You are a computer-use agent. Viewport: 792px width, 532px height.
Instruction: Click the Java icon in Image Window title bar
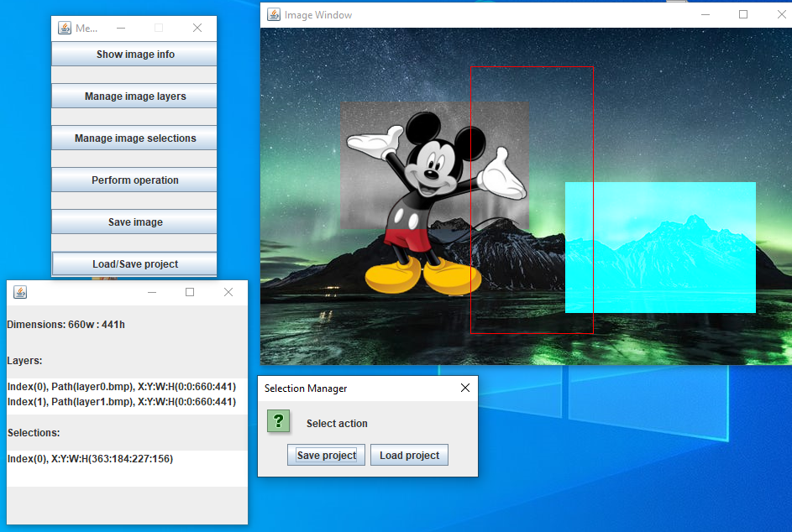click(274, 14)
